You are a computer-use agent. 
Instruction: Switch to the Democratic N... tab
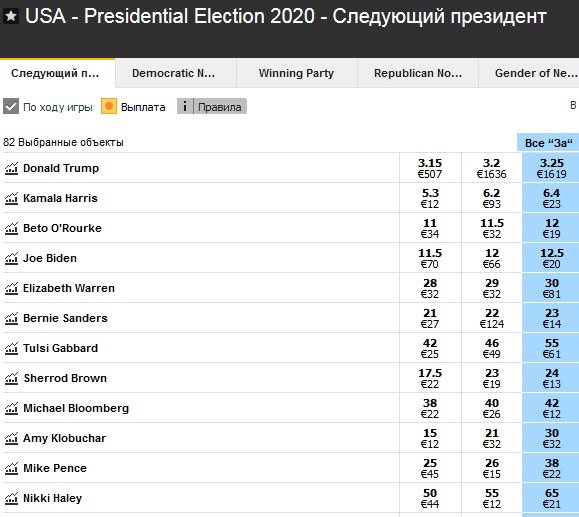[176, 73]
